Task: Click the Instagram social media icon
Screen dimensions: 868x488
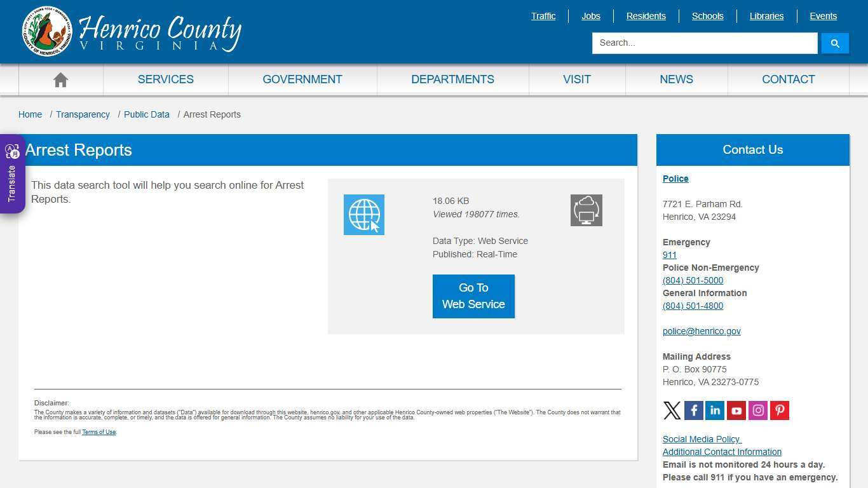Action: coord(757,410)
